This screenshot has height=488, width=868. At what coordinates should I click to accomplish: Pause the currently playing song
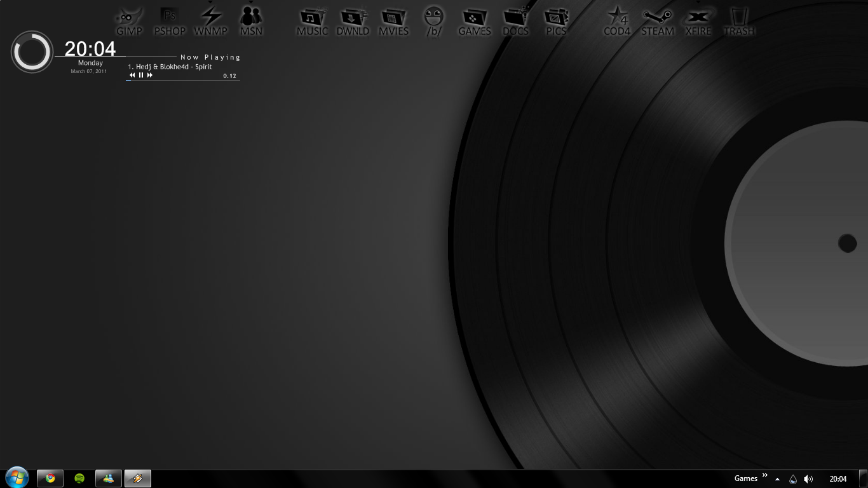click(141, 75)
